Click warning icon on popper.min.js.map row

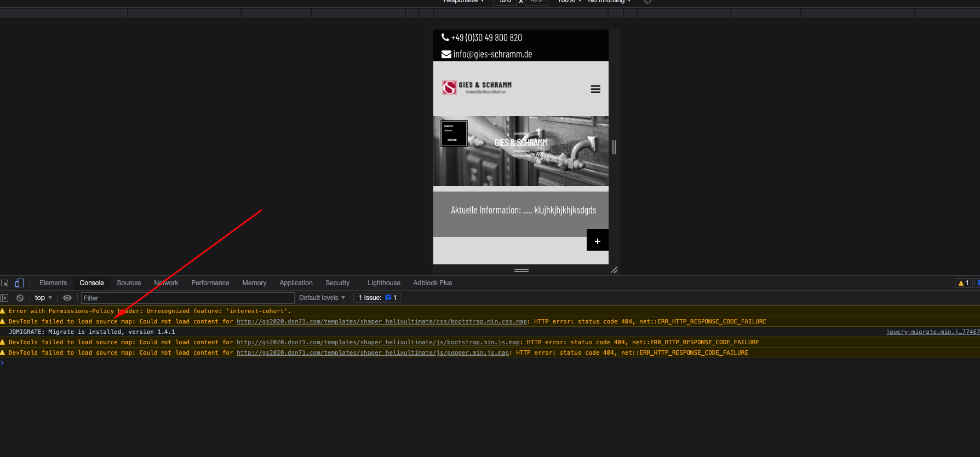(x=3, y=352)
